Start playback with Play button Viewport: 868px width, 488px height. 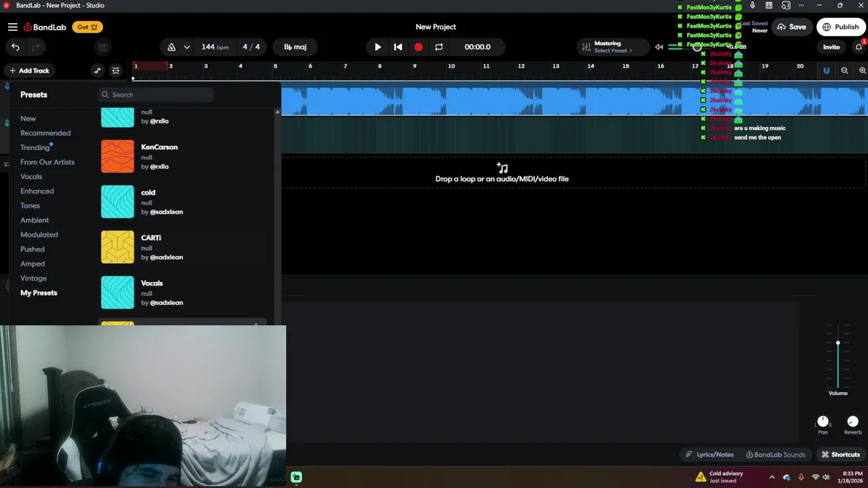(x=378, y=47)
